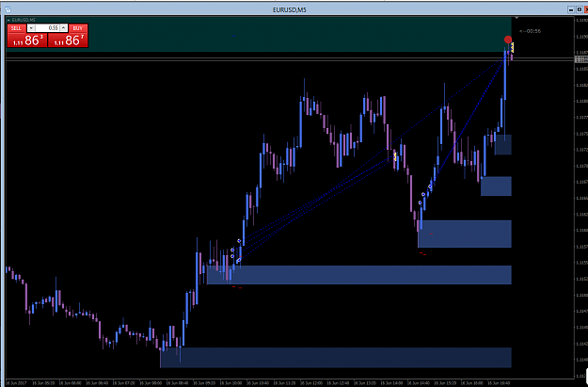The image size is (588, 387).
Task: Click the EURUSD,M5 window title
Action: coord(290,9)
